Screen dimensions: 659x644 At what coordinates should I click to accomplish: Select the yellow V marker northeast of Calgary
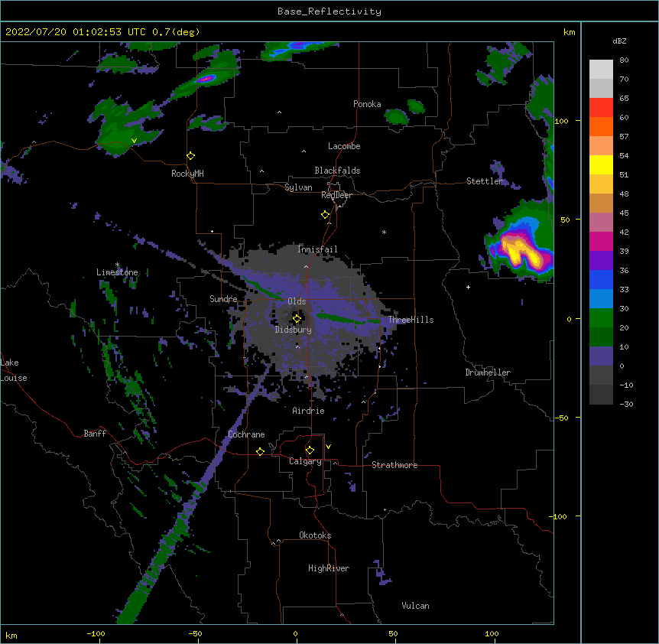[328, 447]
